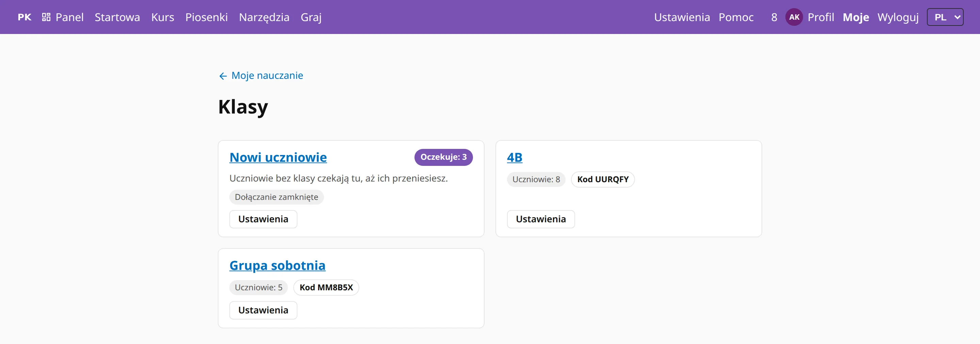Click the Kod MM8B5X code chip
980x344 pixels.
tap(326, 287)
